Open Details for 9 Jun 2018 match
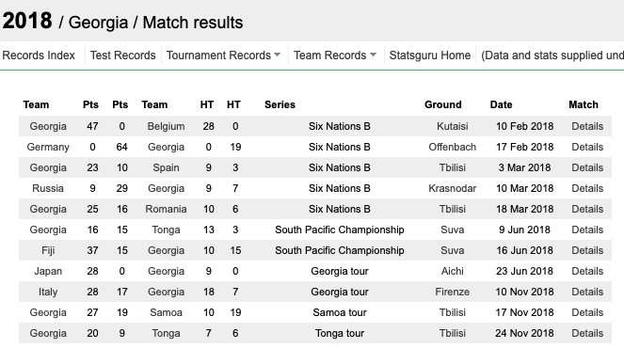This screenshot has width=624, height=364. click(x=587, y=229)
